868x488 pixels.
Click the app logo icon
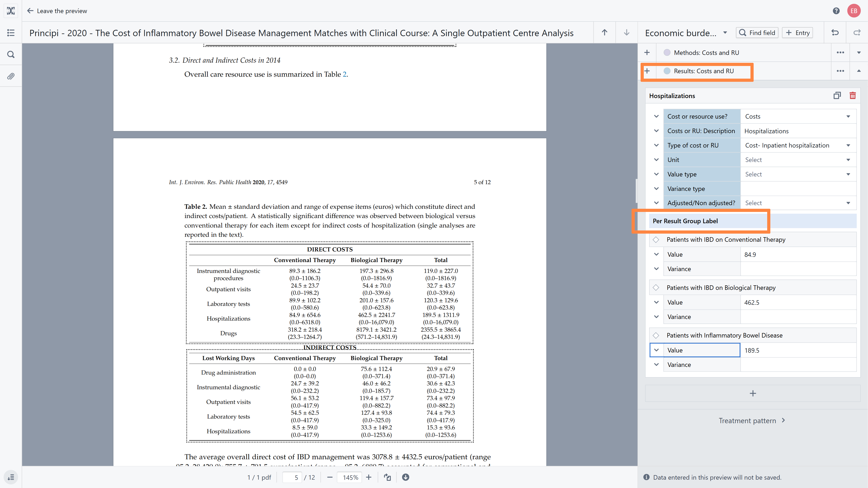[x=11, y=11]
